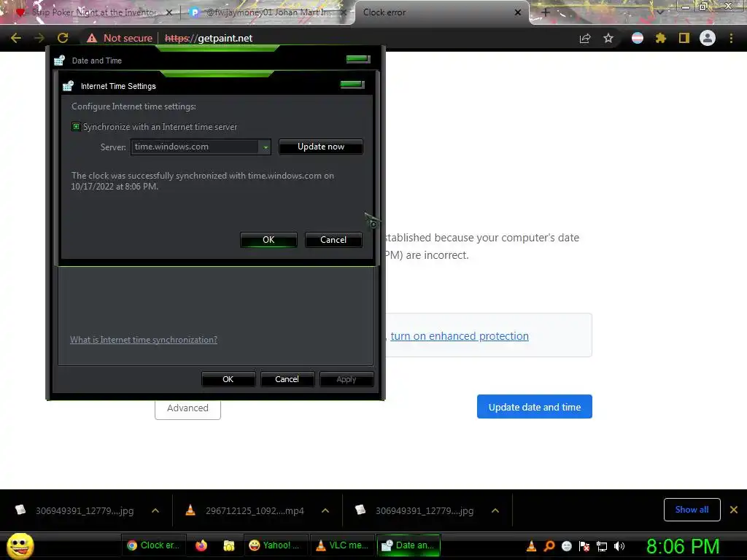The width and height of the screenshot is (747, 560).
Task: Click Cancel in the Date and Time dialog
Action: 287,379
